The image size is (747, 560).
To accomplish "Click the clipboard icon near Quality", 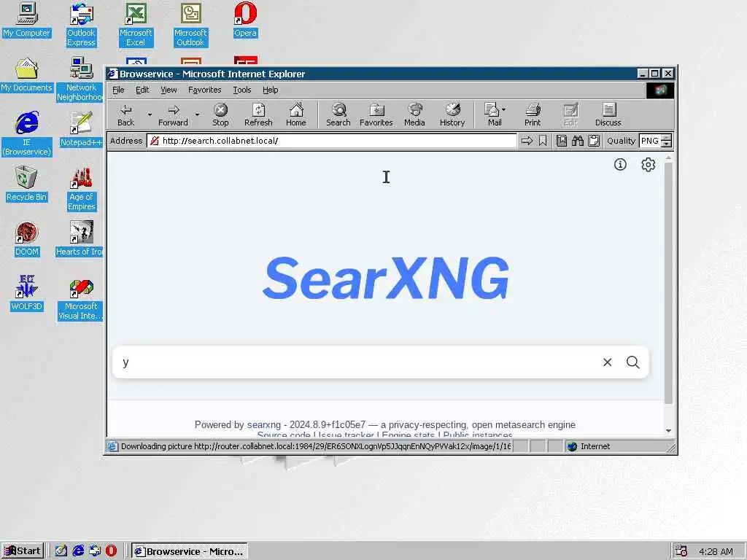I will (x=594, y=141).
